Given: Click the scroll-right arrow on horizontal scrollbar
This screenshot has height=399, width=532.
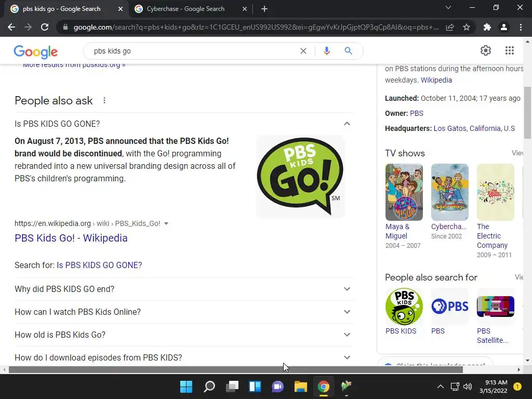Looking at the screenshot, I should (519, 369).
